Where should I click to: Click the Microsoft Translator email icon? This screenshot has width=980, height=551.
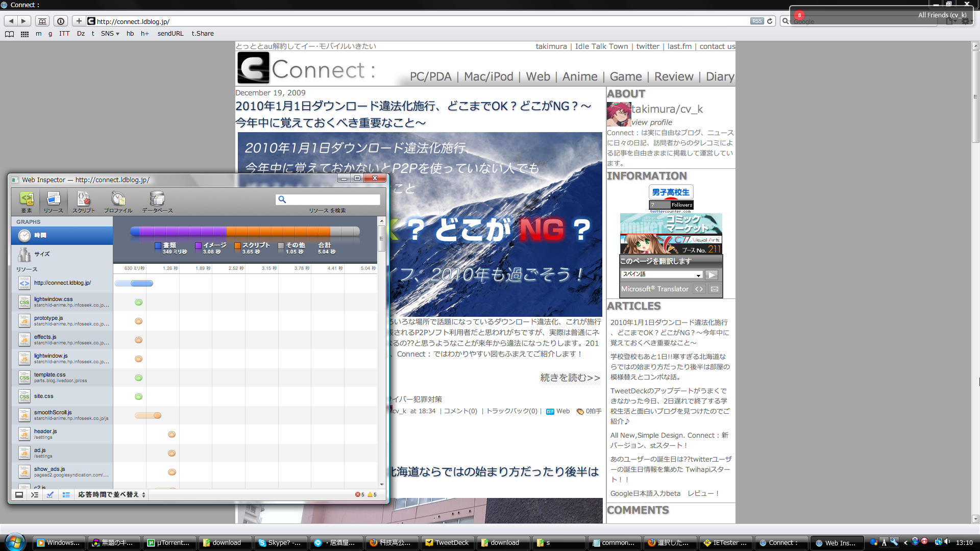715,289
